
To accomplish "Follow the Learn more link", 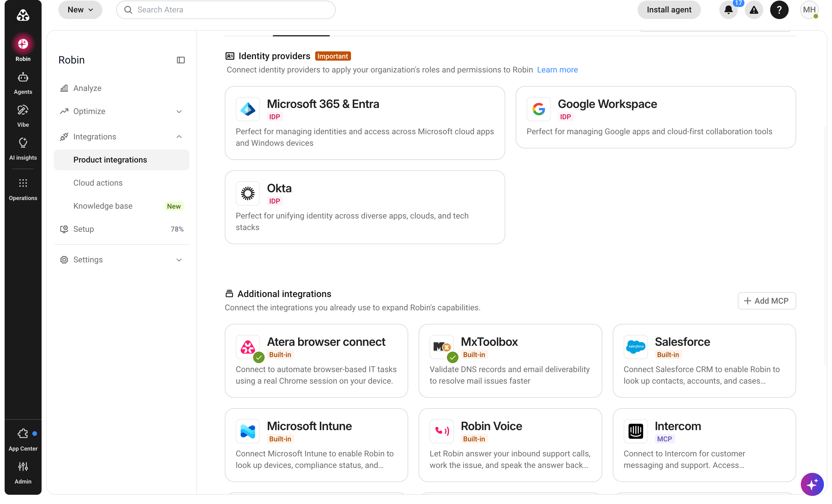I will pyautogui.click(x=557, y=70).
